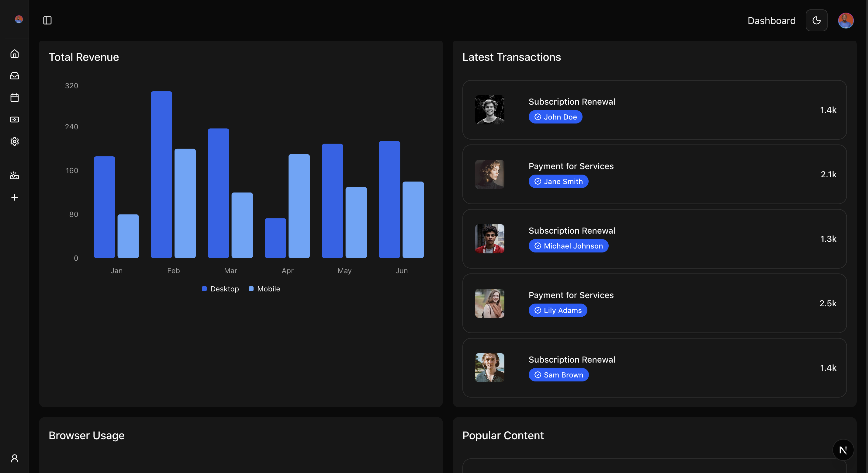
Task: Open settings gear in sidebar
Action: click(x=15, y=142)
